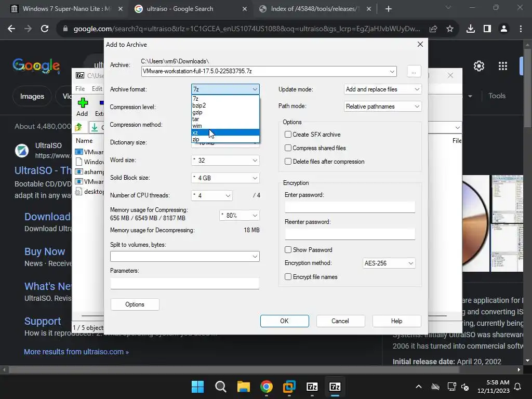Open the Solid Block size dropdown
Screen dimensions: 532x399
click(225, 178)
